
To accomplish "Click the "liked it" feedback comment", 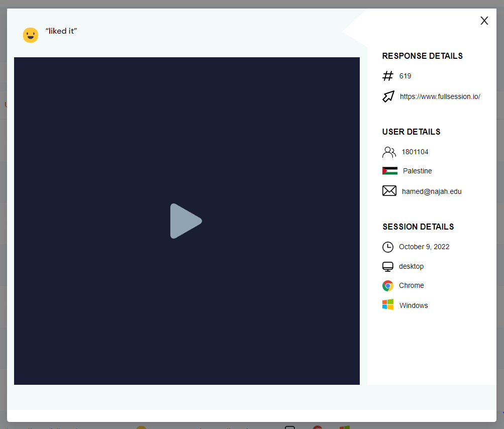I will click(x=61, y=31).
